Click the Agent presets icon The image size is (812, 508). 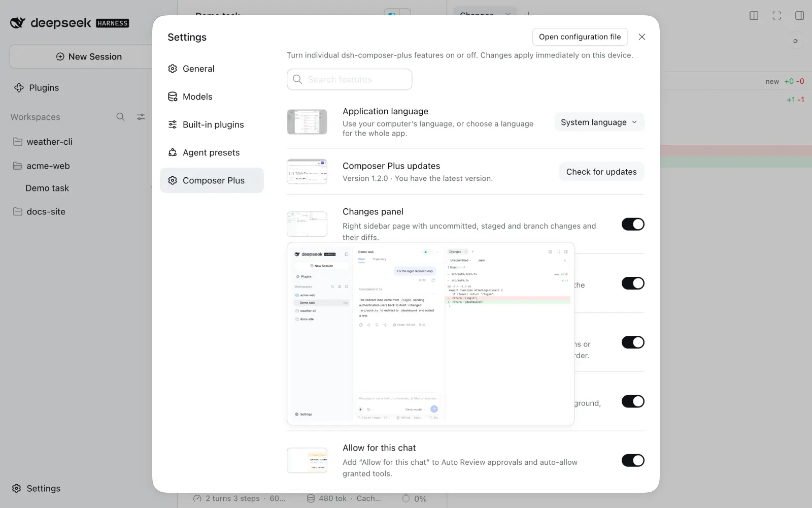tap(173, 152)
